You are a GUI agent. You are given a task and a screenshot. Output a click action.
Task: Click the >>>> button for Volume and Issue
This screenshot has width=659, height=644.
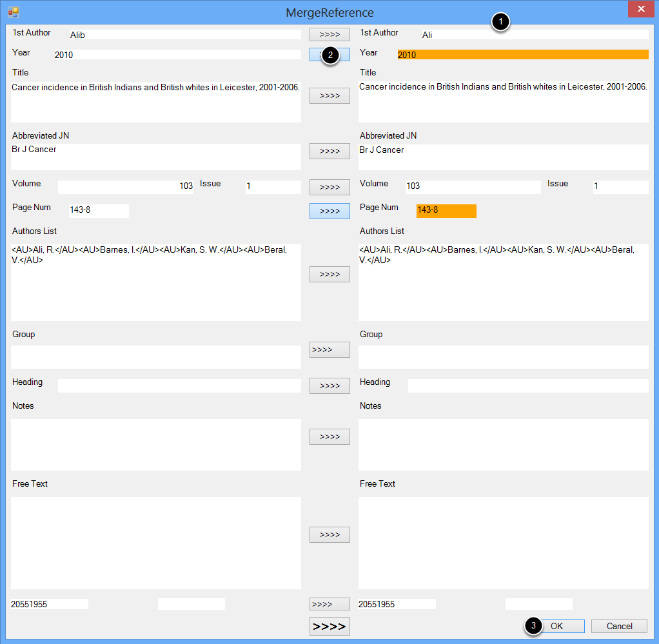tap(329, 187)
